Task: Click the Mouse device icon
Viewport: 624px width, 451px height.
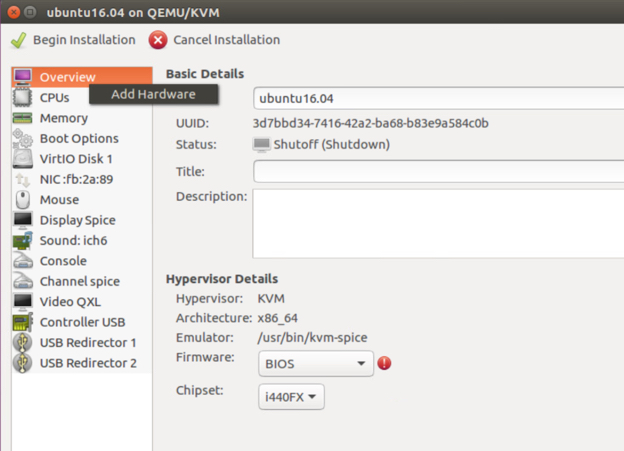Action: (23, 199)
